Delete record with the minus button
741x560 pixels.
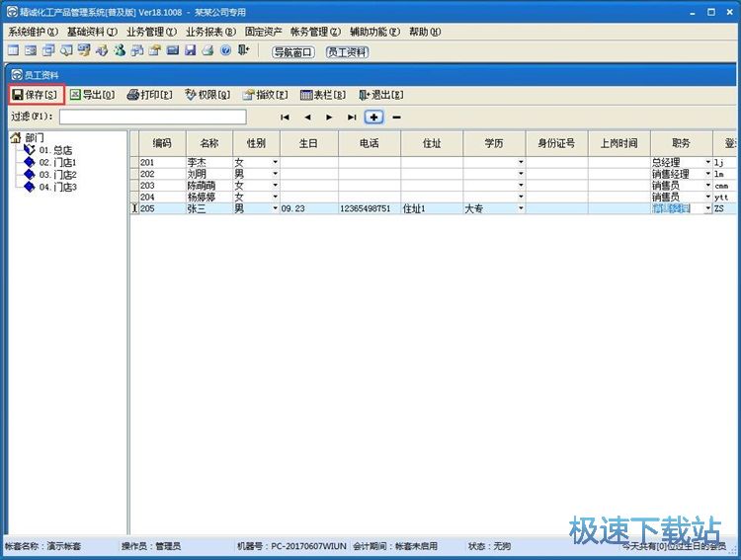pos(397,117)
